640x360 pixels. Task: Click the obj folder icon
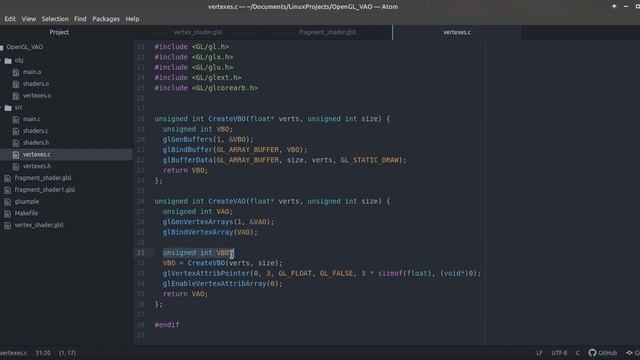[8, 61]
